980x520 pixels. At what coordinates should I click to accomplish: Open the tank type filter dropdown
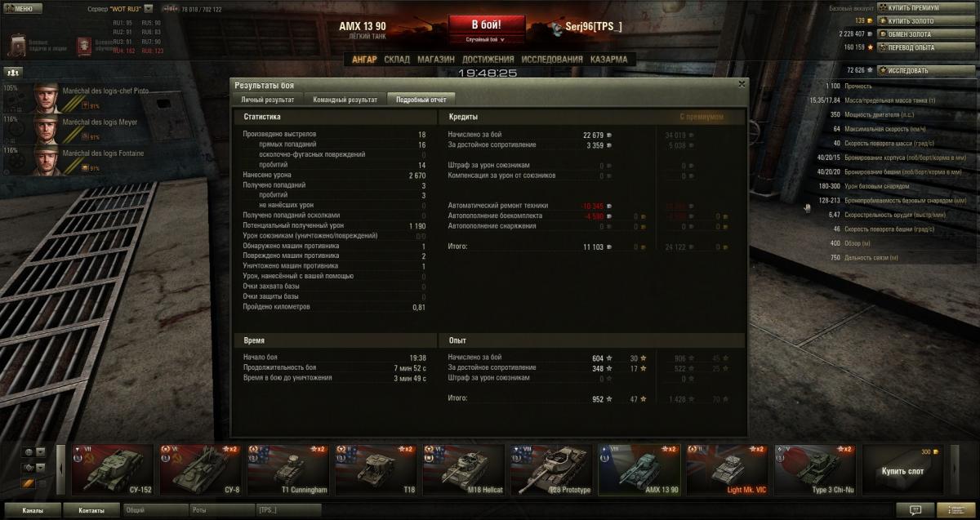coord(40,468)
